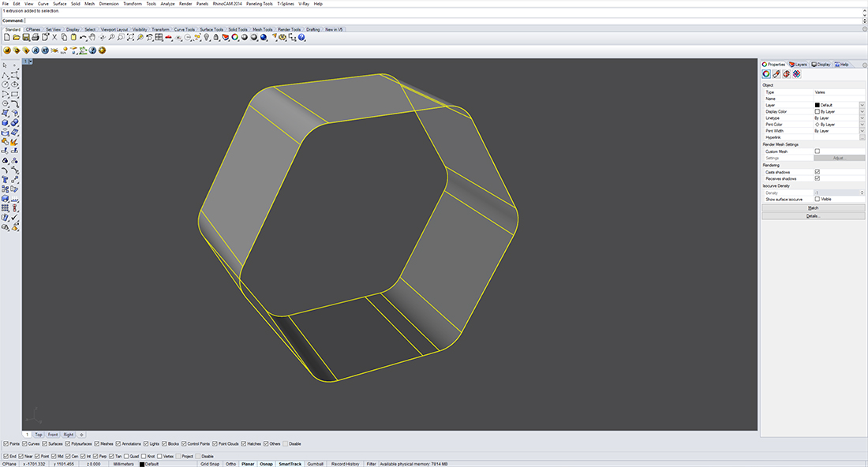
Task: Toggle Gumball in the status bar
Action: (316, 464)
